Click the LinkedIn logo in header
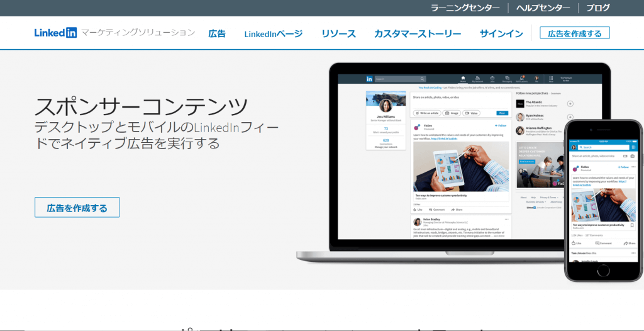Viewport: 644px width, 331px height. click(55, 33)
